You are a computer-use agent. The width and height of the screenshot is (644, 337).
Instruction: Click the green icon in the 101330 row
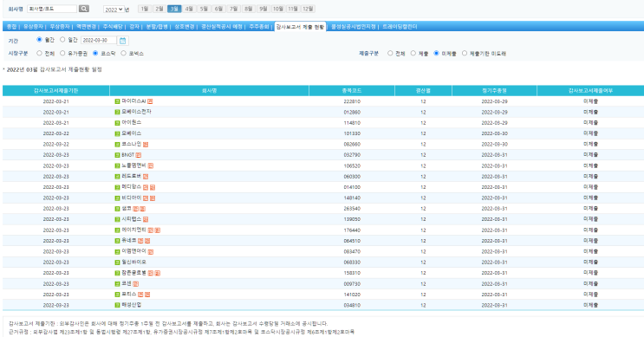[x=117, y=133]
